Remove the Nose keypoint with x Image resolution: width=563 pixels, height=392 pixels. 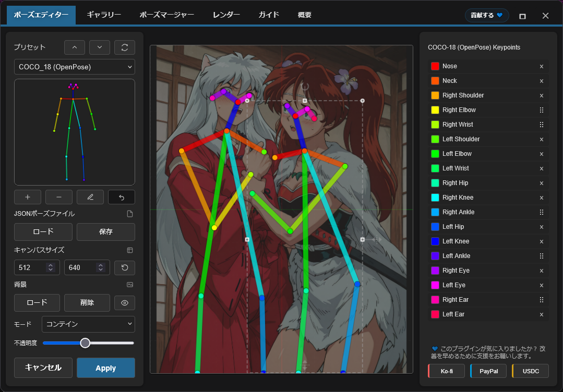click(542, 66)
